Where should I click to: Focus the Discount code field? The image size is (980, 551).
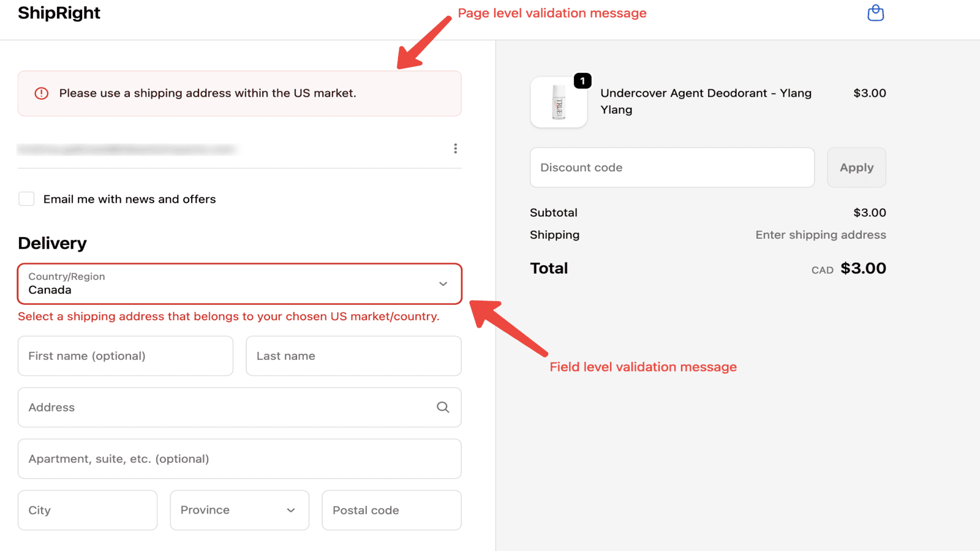[672, 167]
